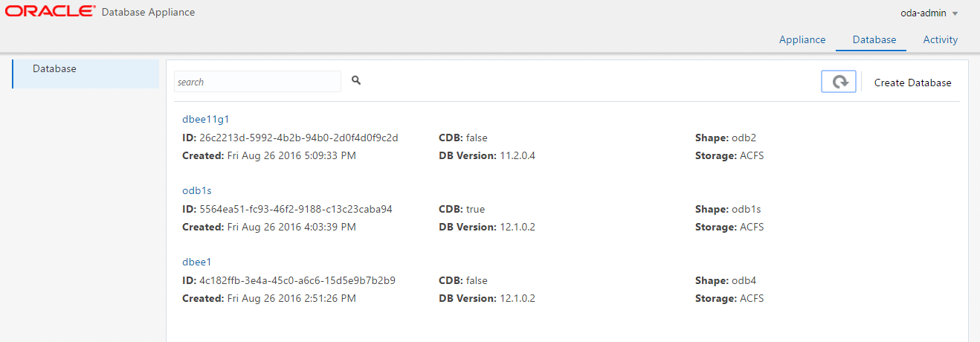Click the ID value of dbee1

click(x=297, y=280)
